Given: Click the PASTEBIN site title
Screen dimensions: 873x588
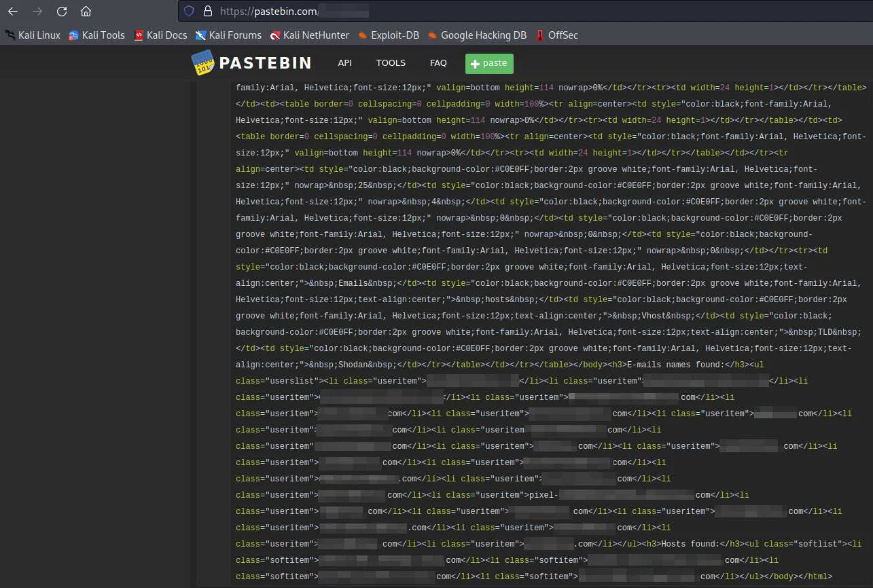Looking at the screenshot, I should [x=265, y=63].
